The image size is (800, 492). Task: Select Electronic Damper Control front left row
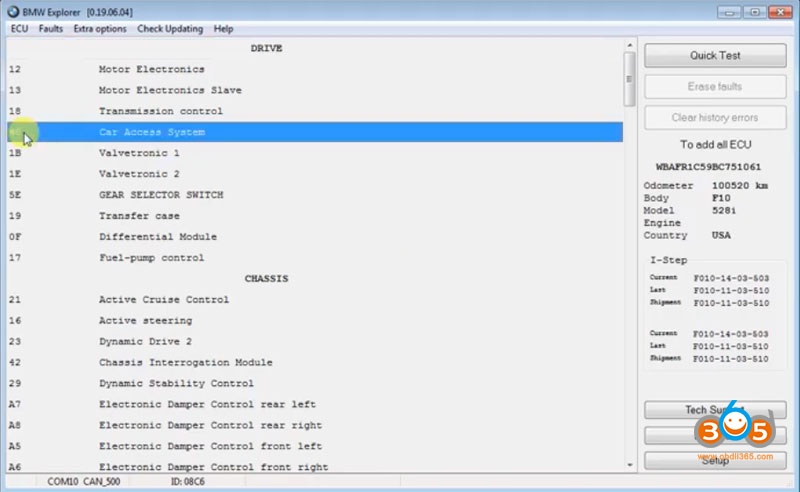pyautogui.click(x=315, y=446)
